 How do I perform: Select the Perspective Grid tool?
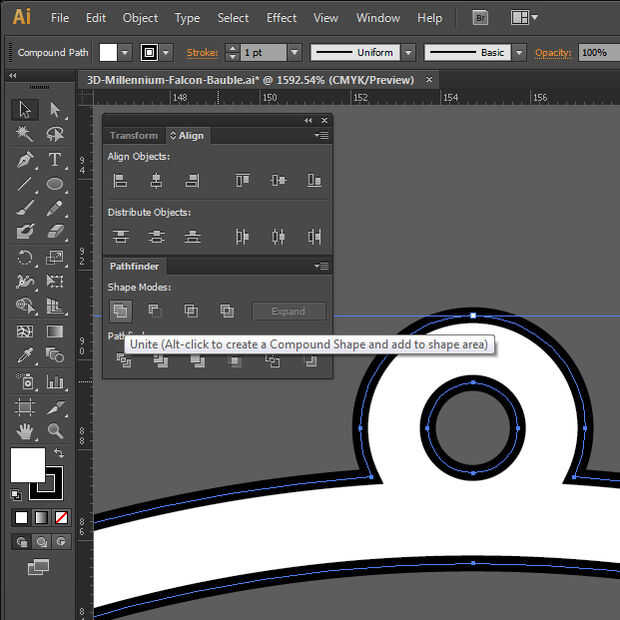tap(55, 306)
